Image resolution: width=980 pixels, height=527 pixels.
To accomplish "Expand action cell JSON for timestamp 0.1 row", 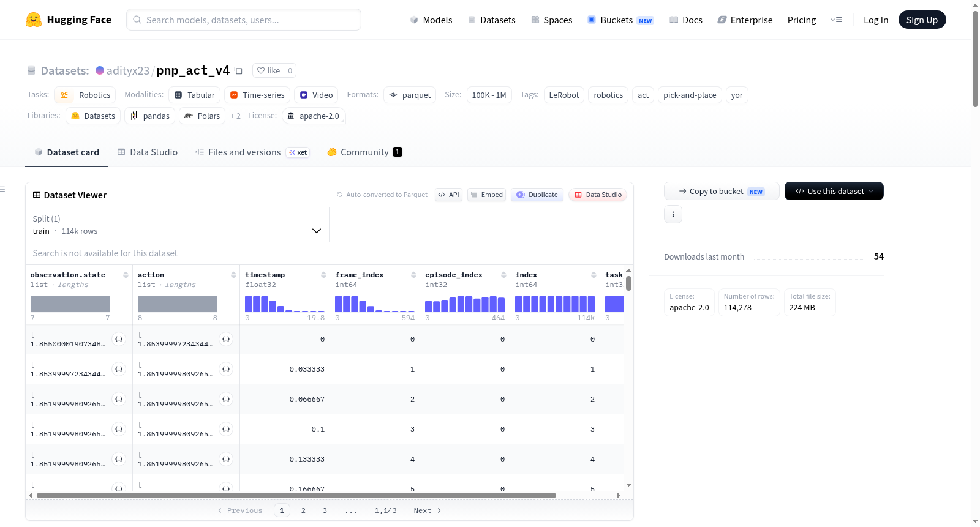I will [226, 429].
